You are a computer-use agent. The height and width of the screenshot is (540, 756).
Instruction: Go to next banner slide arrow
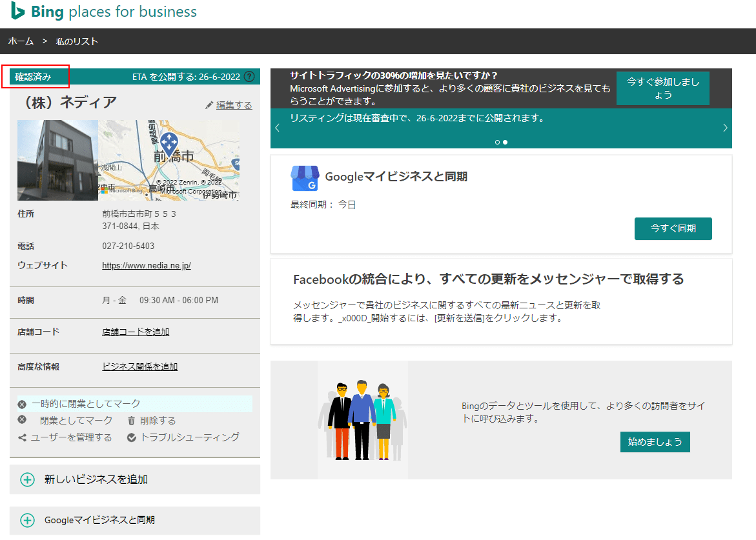pos(725,128)
